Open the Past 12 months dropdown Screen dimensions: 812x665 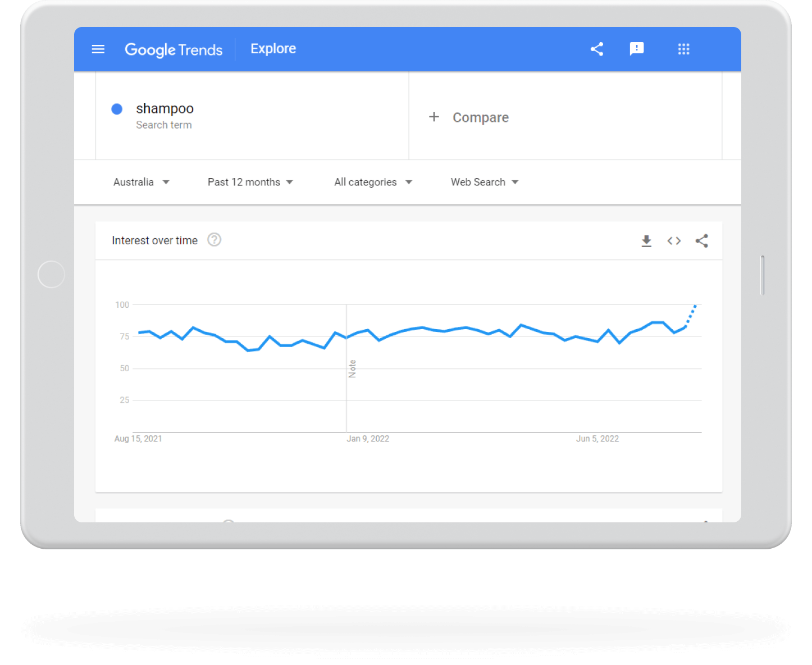pyautogui.click(x=250, y=182)
